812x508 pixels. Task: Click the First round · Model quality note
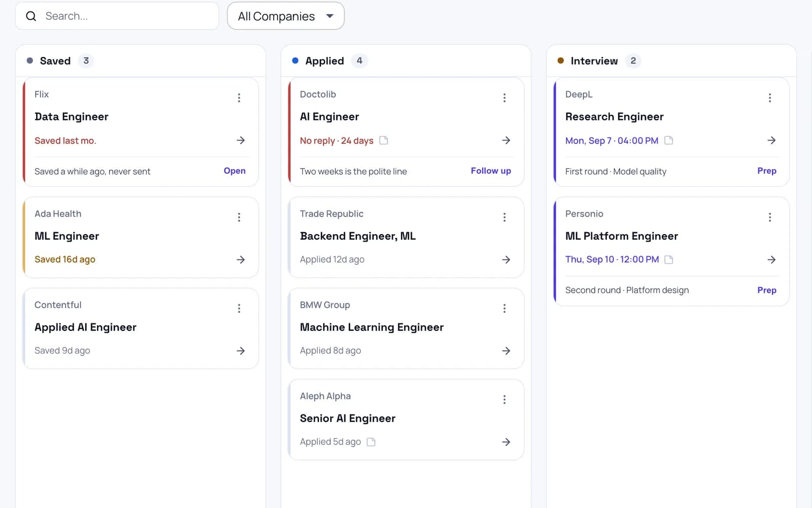coord(616,172)
